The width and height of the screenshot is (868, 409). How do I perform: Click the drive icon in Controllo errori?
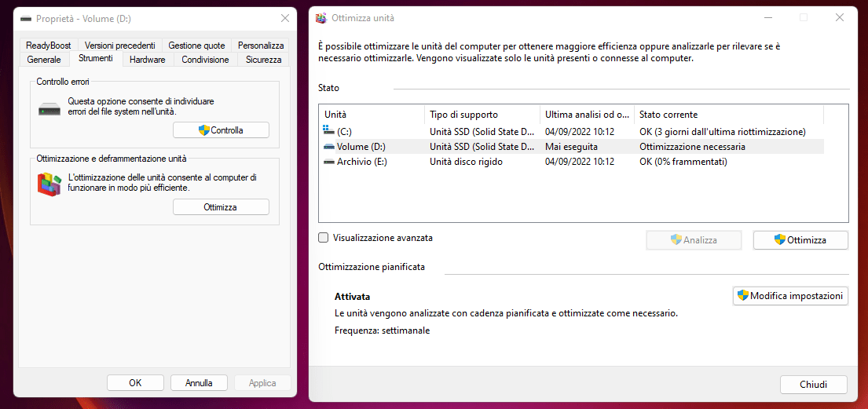[49, 108]
